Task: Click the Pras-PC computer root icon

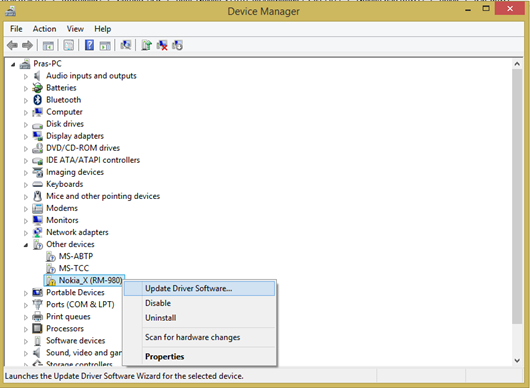Action: tap(25, 64)
